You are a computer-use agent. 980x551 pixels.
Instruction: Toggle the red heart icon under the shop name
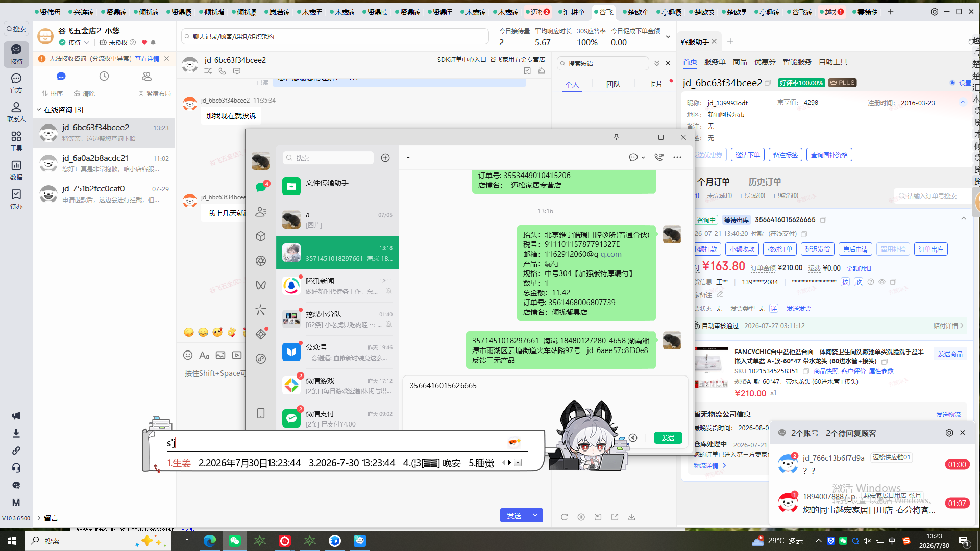[x=144, y=43]
